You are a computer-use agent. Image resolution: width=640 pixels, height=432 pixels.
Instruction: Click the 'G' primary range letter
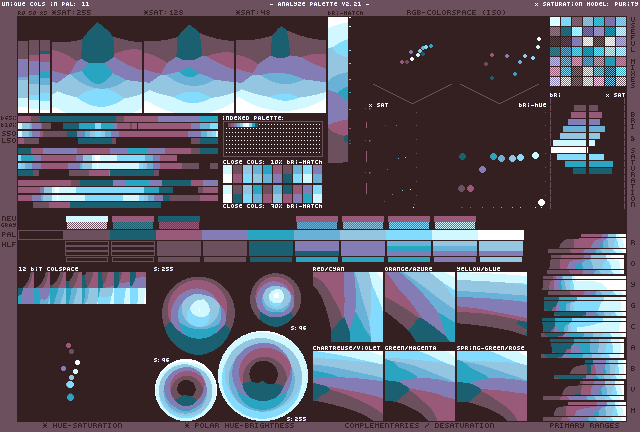633,305
